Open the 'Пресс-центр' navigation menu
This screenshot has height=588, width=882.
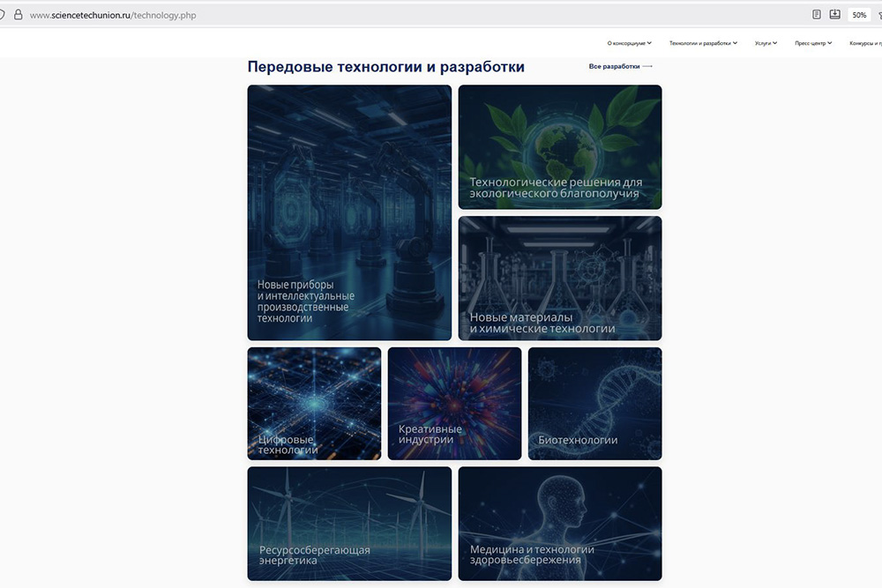pos(813,43)
